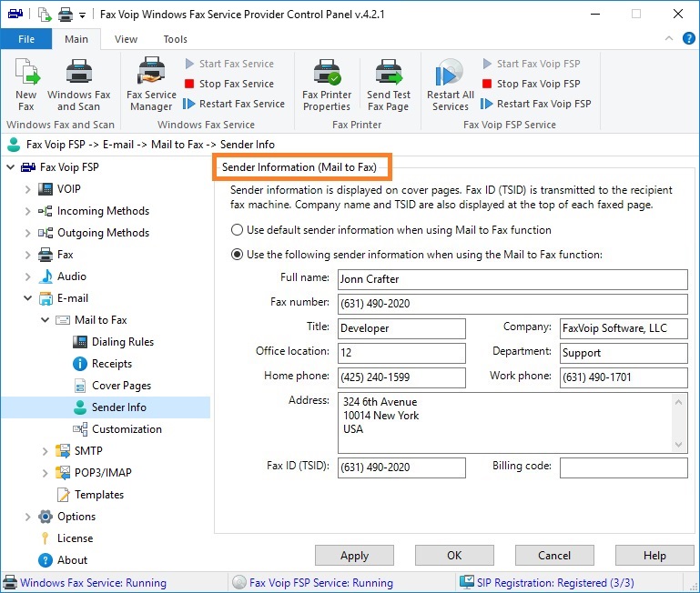Viewport: 700px width, 593px height.
Task: Select use default sender information option
Action: 237,230
